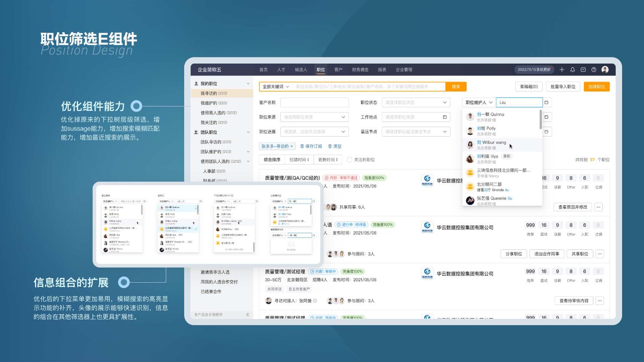Screen dimensions: 644x362
Task: Open the mail inbox icon
Action: tap(583, 70)
